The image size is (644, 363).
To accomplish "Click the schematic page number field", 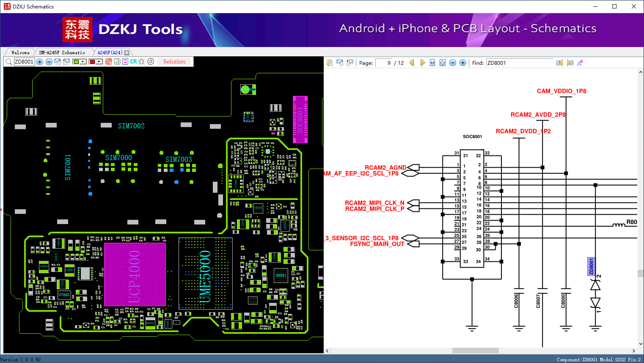I will (383, 63).
